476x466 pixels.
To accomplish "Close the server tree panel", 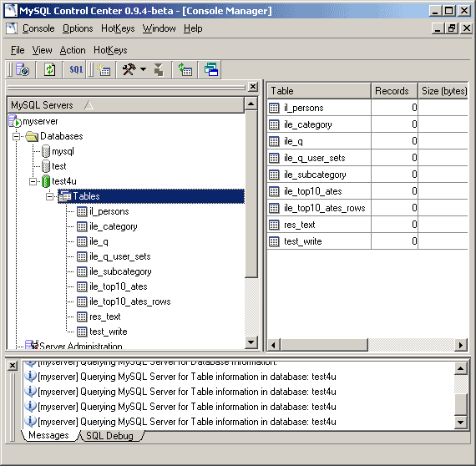I will coord(253,87).
